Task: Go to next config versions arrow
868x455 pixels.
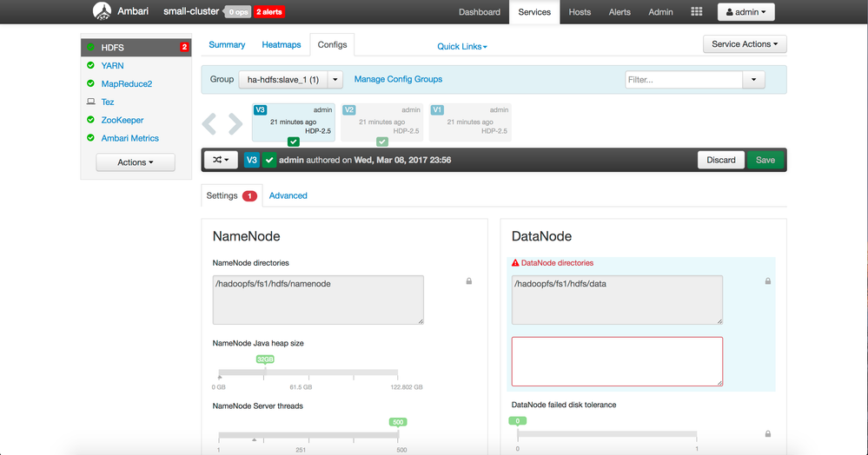Action: [235, 124]
